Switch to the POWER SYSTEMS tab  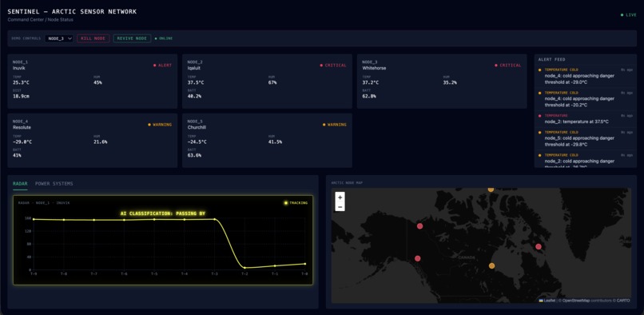point(54,183)
